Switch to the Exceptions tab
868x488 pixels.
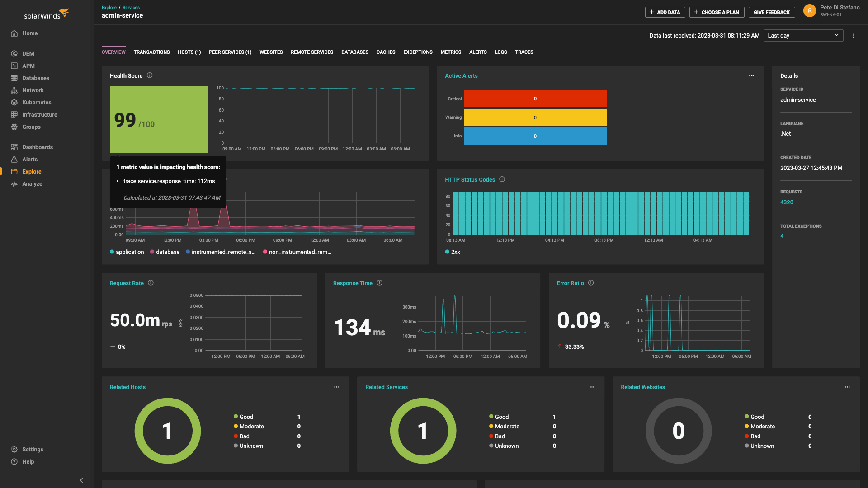click(418, 52)
